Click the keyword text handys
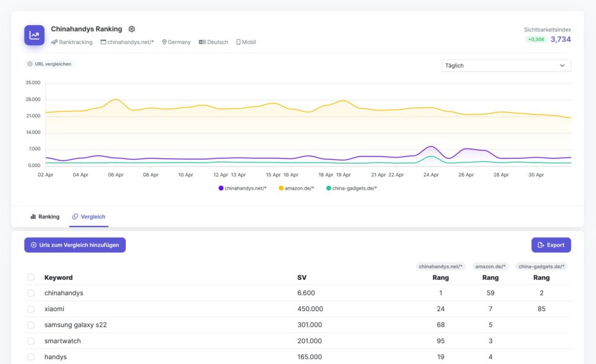This screenshot has width=596, height=364. tap(55, 357)
